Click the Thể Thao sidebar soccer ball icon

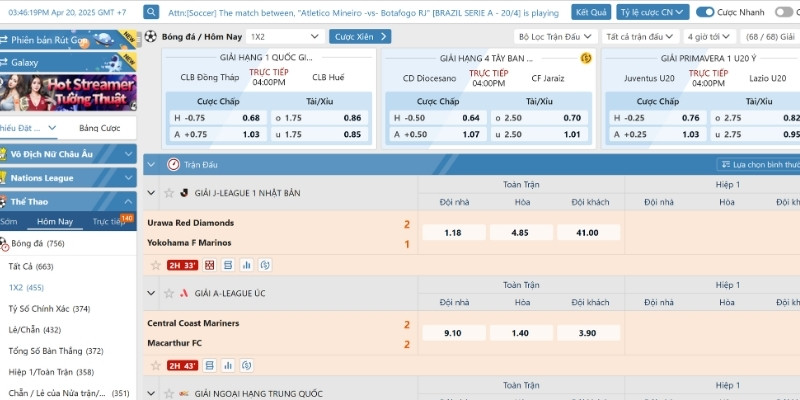click(x=3, y=202)
